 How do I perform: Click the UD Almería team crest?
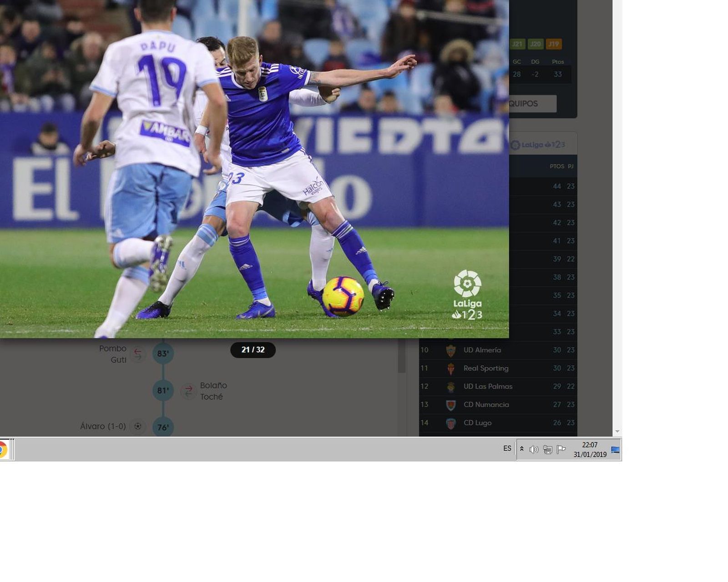[450, 351]
